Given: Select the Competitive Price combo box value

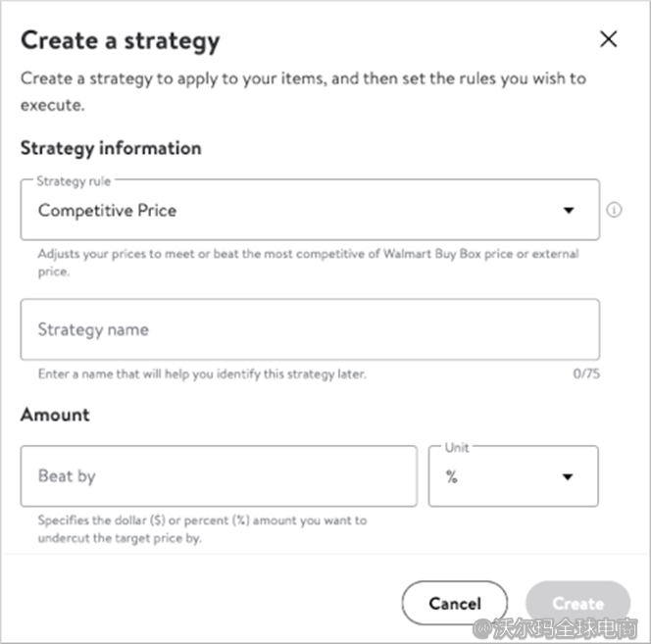Looking at the screenshot, I should pos(108,211).
